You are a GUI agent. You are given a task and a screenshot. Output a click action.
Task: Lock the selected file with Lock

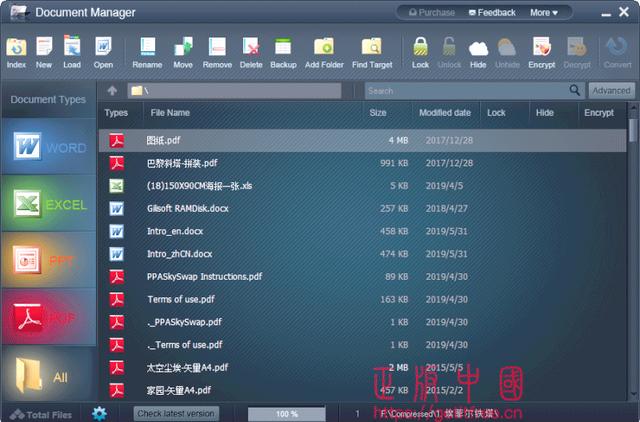[420, 52]
